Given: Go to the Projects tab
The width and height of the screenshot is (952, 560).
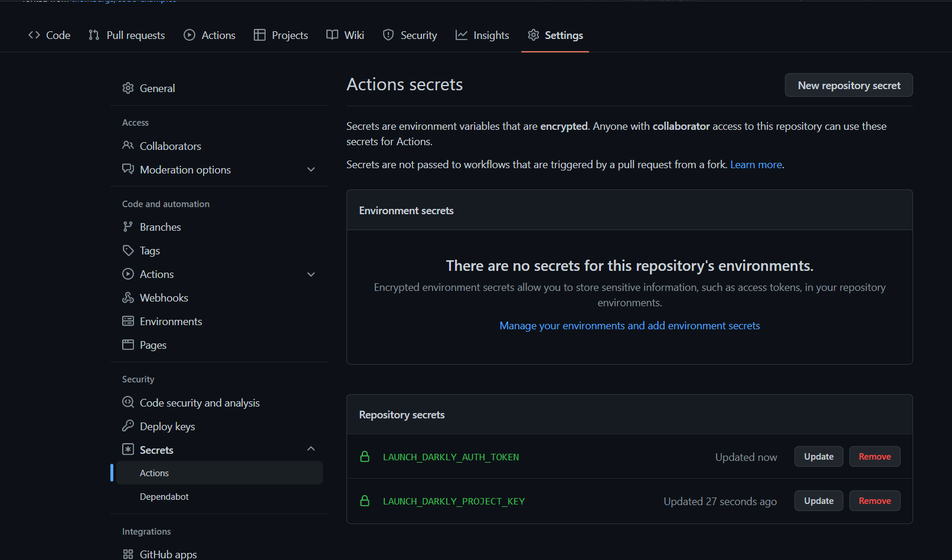Looking at the screenshot, I should tap(281, 35).
